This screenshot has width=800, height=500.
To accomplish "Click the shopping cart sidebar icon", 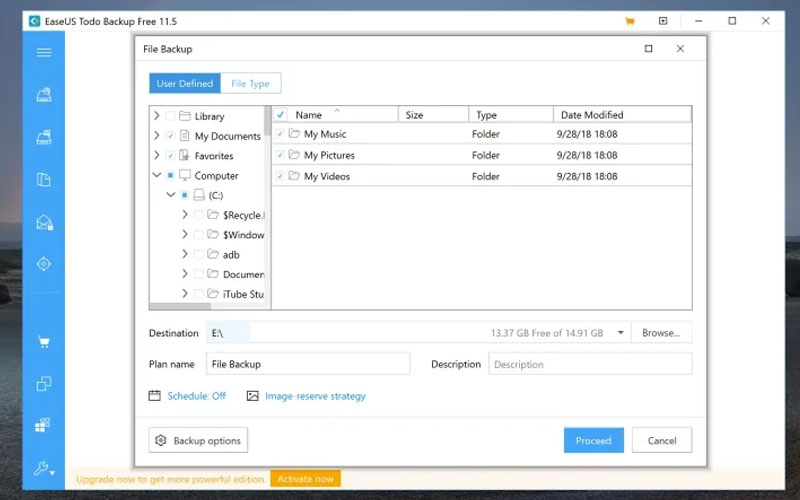I will (x=44, y=342).
